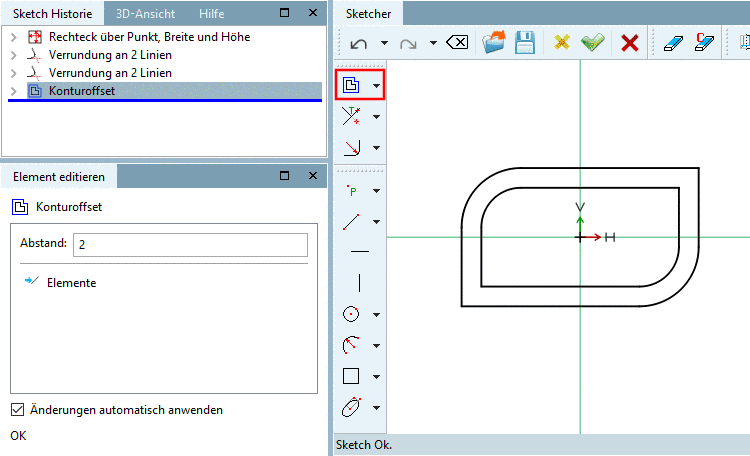Click the backspace delete-last icon
The image size is (750, 456).
pos(457,43)
